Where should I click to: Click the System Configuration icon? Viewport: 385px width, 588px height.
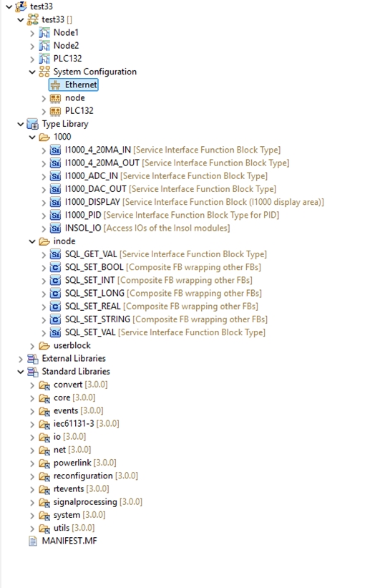tap(44, 72)
